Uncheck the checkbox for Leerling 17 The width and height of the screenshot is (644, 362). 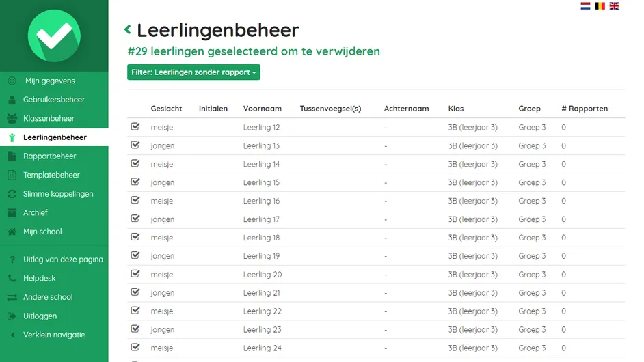point(135,219)
